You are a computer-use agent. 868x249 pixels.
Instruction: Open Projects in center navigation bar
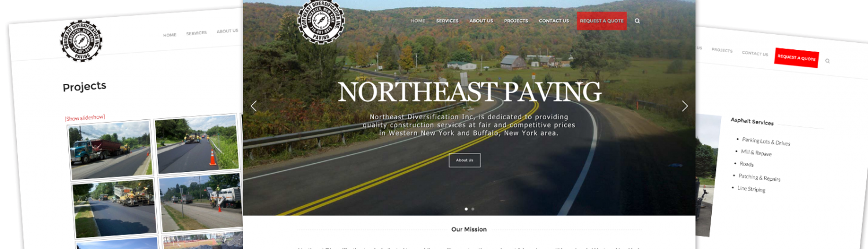click(516, 21)
